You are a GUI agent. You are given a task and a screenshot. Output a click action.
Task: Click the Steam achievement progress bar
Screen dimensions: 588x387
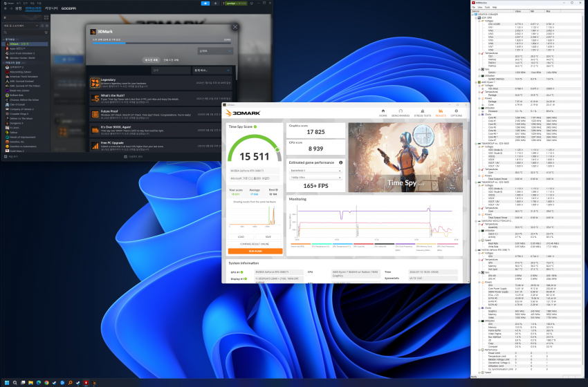tap(162, 43)
